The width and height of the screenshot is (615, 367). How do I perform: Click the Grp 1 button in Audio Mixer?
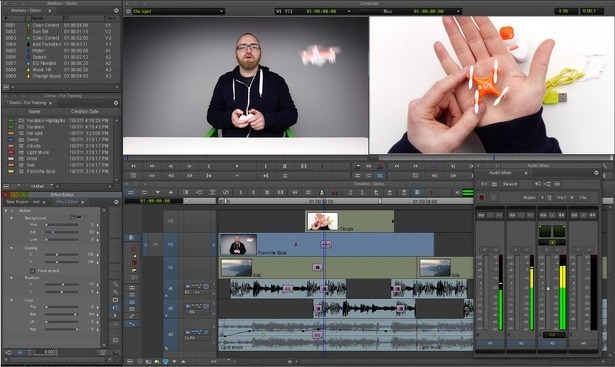(561, 198)
